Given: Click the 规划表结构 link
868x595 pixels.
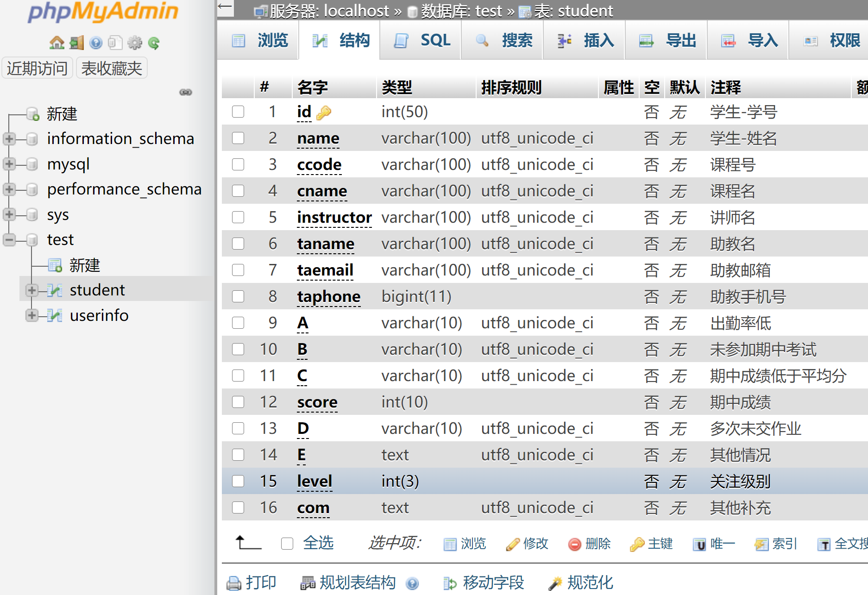Looking at the screenshot, I should pos(358,583).
